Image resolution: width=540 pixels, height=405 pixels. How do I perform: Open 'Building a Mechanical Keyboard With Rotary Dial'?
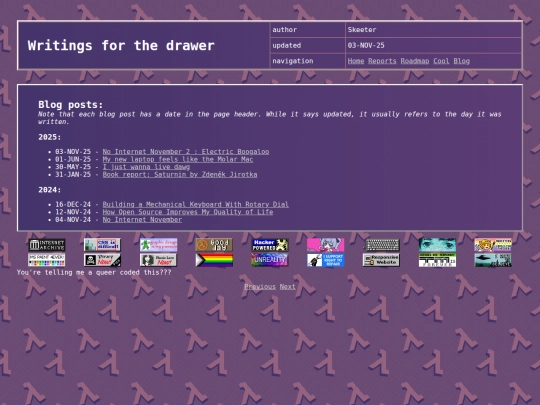click(x=196, y=204)
